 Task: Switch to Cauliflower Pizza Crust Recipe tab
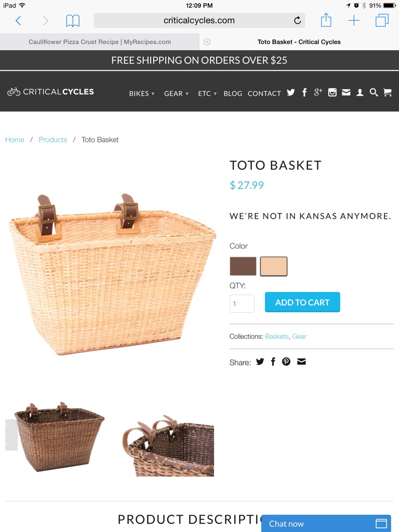pyautogui.click(x=100, y=42)
